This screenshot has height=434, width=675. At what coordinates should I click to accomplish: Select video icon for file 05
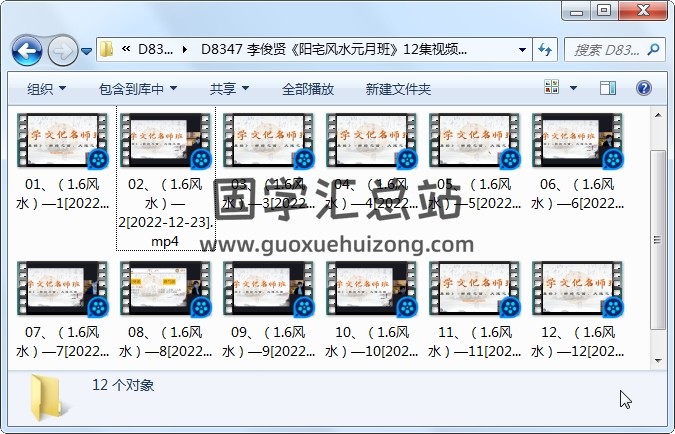474,141
